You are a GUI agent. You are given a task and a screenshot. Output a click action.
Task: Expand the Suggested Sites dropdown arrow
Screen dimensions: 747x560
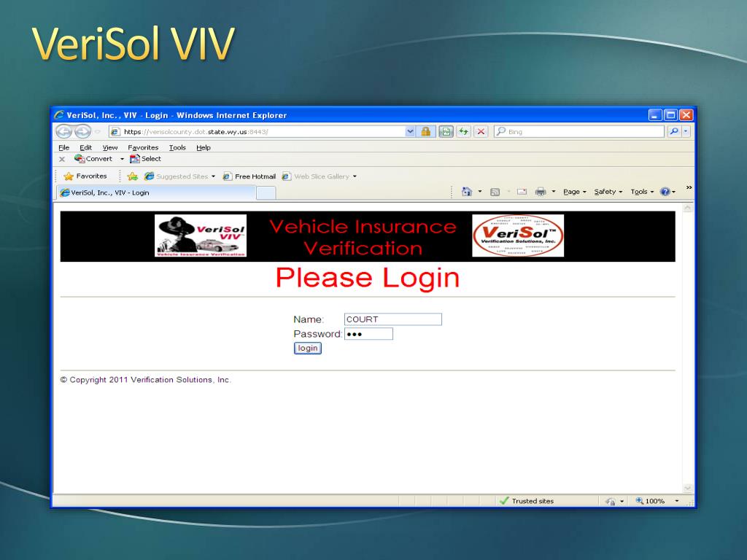214,176
